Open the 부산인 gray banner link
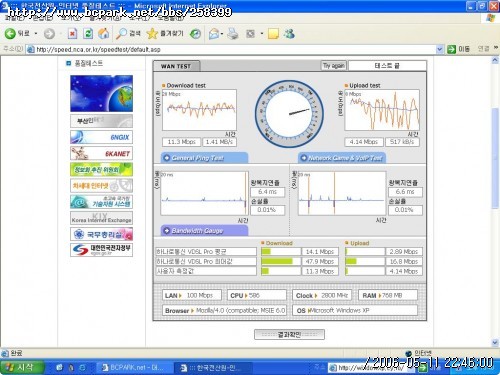The height and width of the screenshot is (375, 500). (101, 121)
